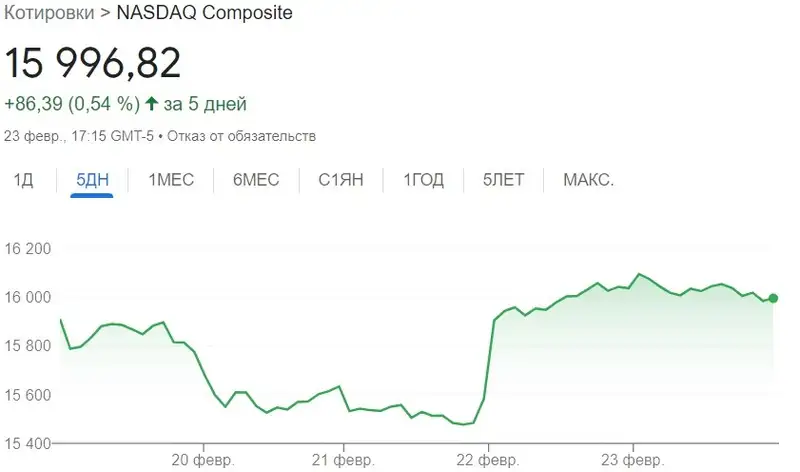Click the 20 февр. date label
This screenshot has height=472, width=800.
click(203, 459)
